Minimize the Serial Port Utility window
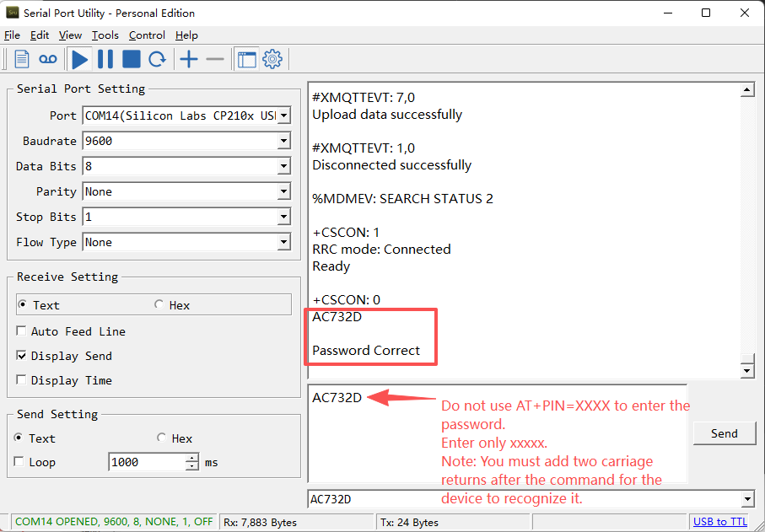 (x=666, y=13)
